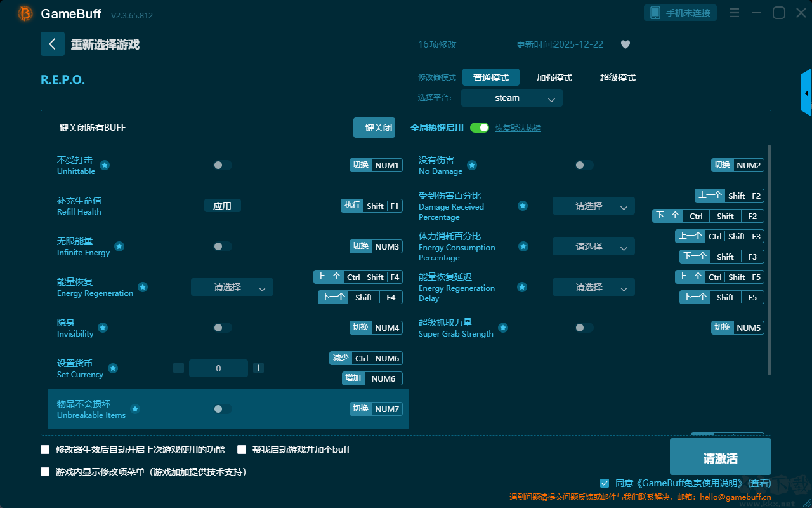Viewport: 812px width, 508px height.
Task: Toggle the Unhittable switch
Action: pos(222,165)
